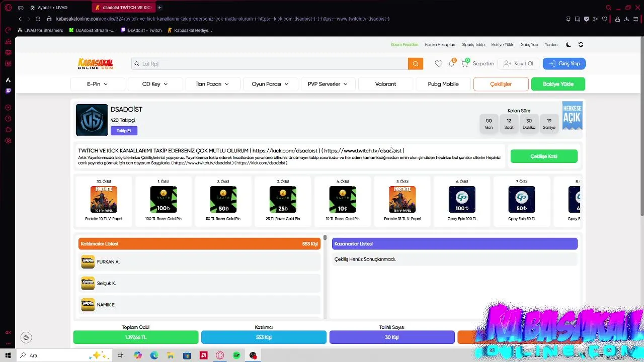This screenshot has height=362, width=644.
Task: Open the Pubg Mobile category
Action: [x=443, y=84]
